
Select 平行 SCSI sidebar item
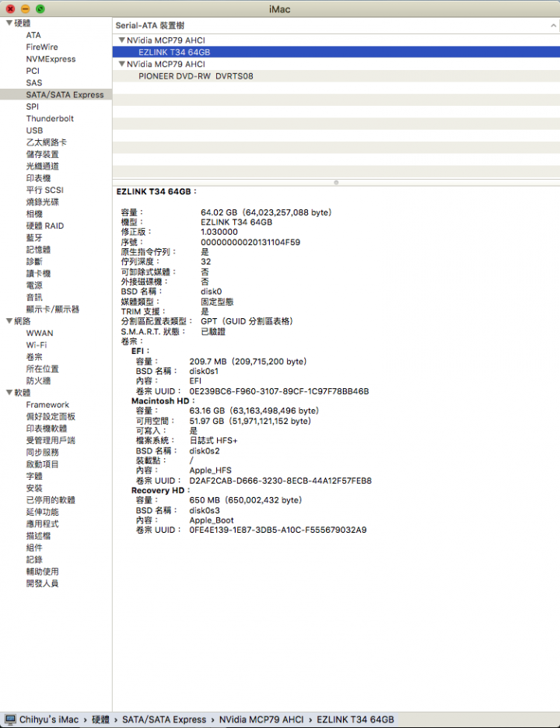tap(44, 190)
